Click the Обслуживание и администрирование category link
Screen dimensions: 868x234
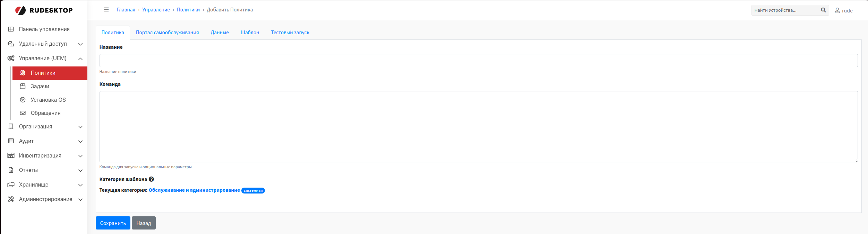(194, 190)
